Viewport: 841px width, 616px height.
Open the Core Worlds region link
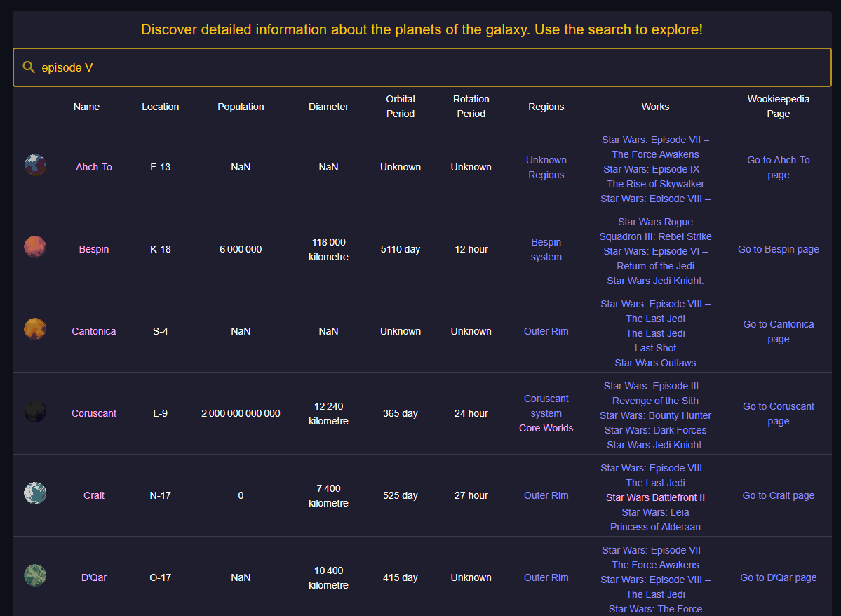pos(546,428)
